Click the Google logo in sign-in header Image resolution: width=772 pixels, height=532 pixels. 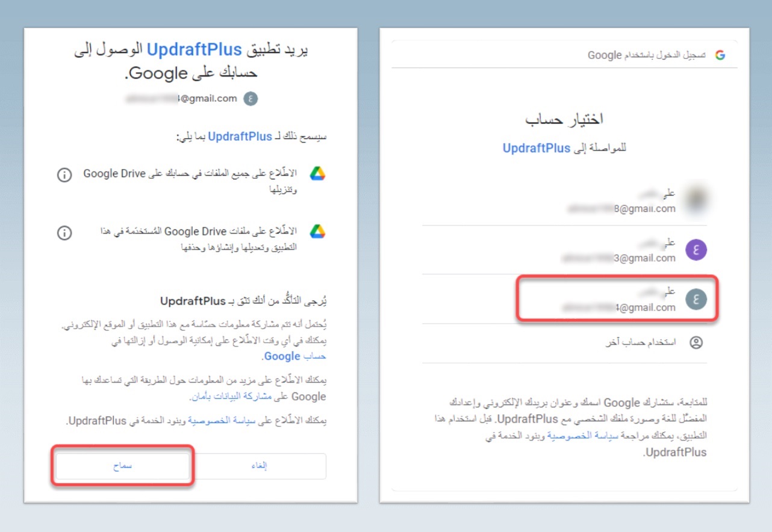point(720,55)
